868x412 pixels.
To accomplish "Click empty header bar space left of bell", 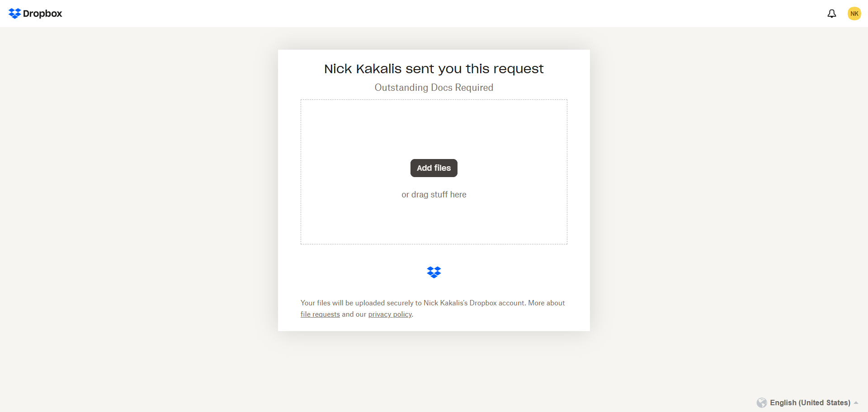I will coord(452,14).
